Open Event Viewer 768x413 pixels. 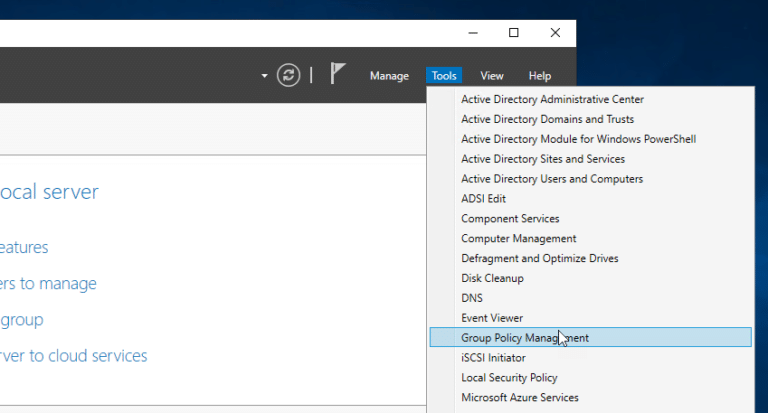(x=491, y=318)
